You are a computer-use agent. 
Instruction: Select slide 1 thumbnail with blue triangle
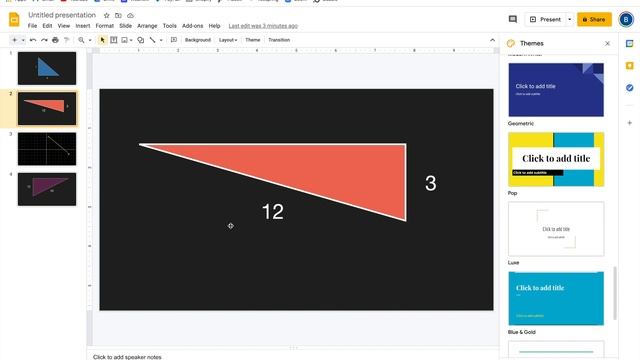[47, 68]
